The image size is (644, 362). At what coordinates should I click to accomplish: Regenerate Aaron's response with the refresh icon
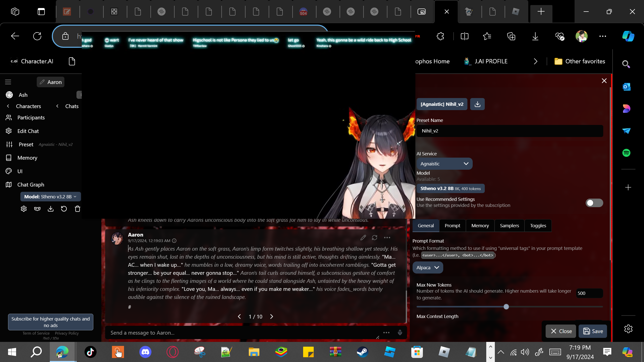pyautogui.click(x=375, y=238)
